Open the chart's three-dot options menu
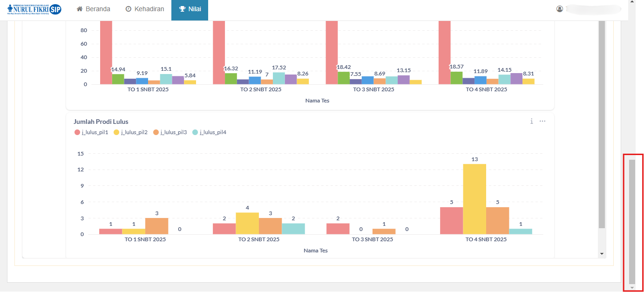 click(x=542, y=121)
